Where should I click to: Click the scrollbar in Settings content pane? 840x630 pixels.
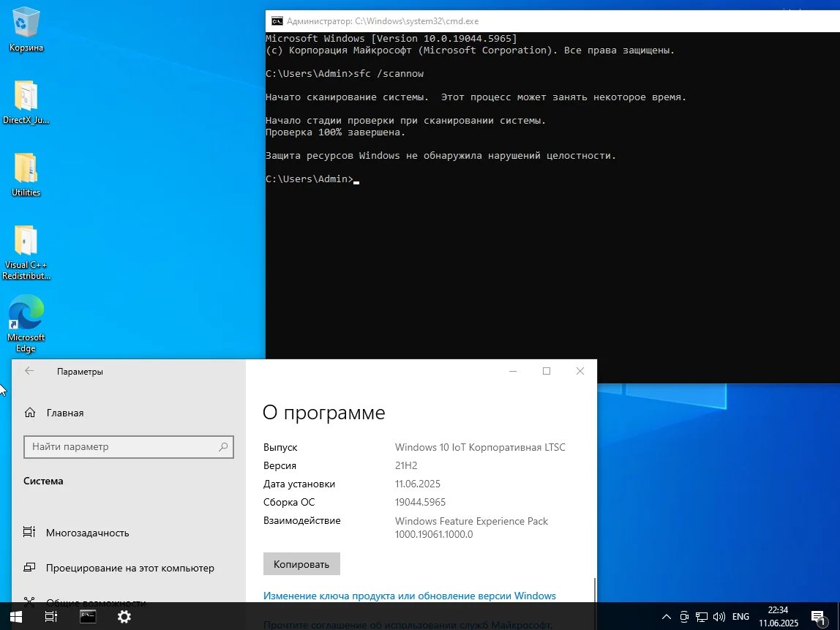(594, 590)
